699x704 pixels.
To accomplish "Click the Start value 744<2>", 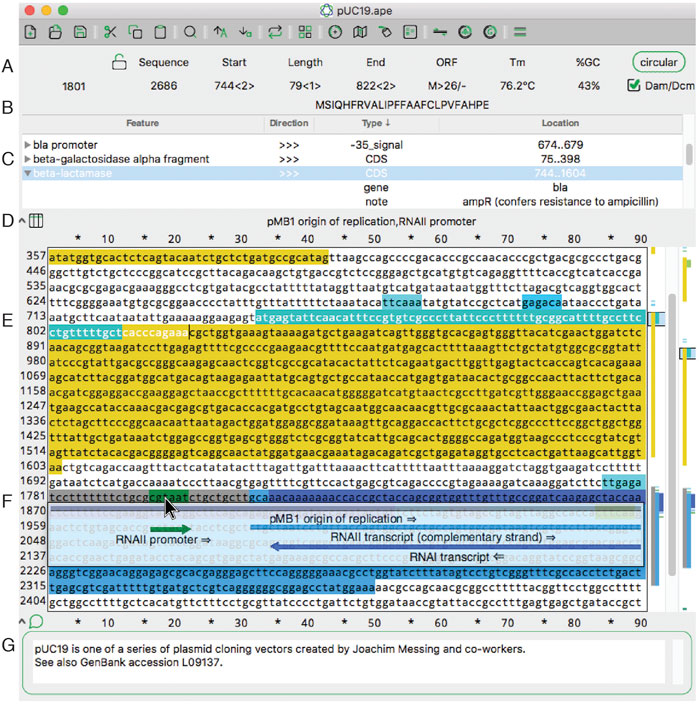I will (234, 86).
